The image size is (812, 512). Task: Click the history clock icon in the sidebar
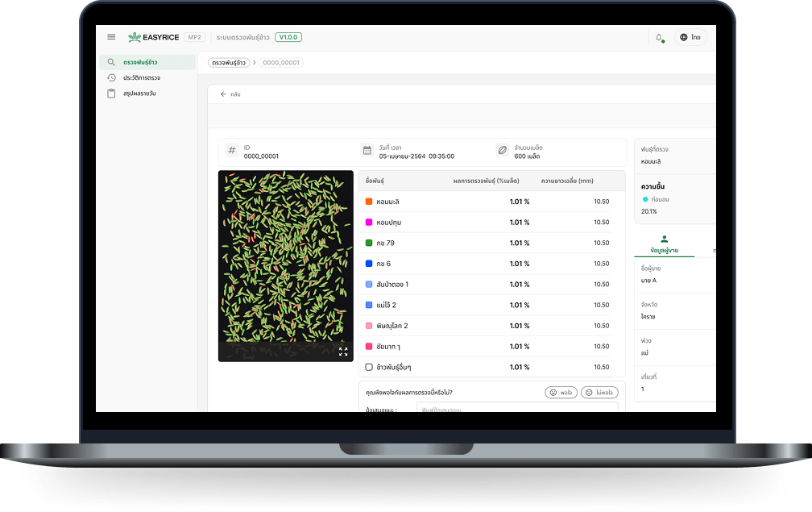(x=111, y=77)
